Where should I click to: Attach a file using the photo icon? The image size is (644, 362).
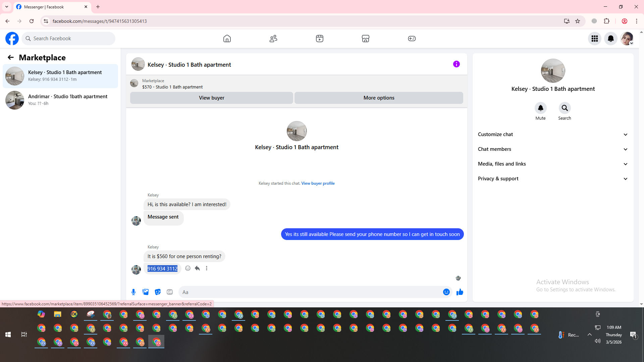[x=146, y=292]
